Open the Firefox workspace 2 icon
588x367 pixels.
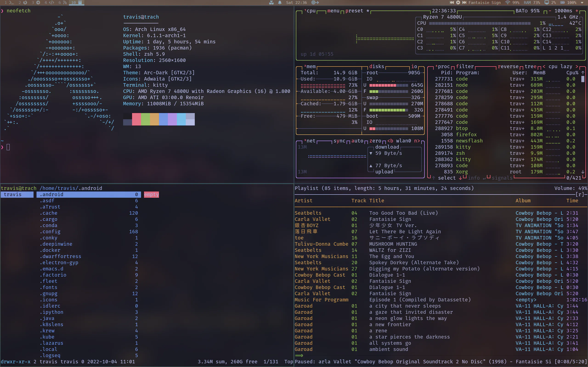25,3
